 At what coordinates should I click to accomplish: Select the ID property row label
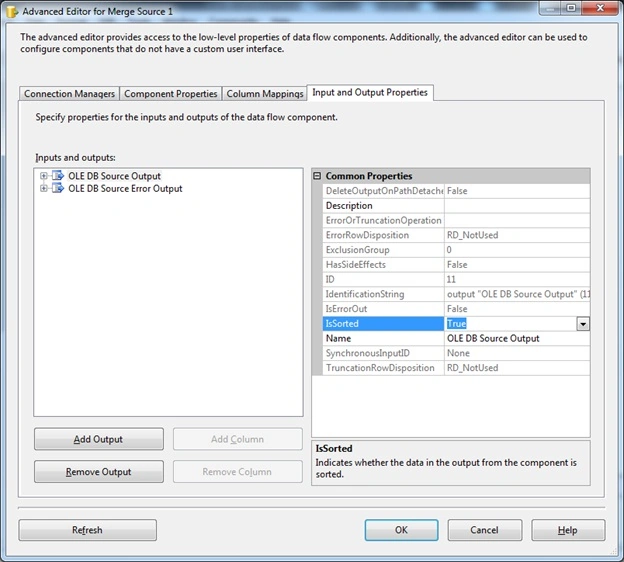(383, 279)
